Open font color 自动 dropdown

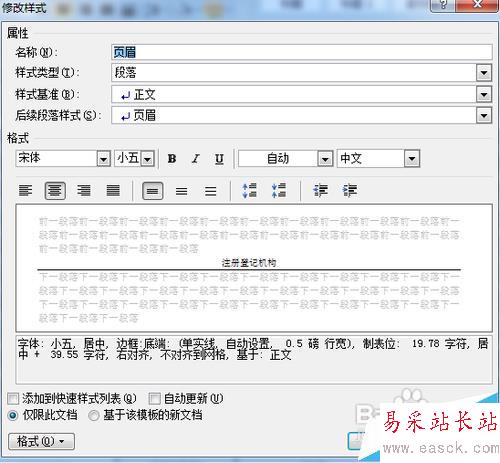[x=325, y=159]
